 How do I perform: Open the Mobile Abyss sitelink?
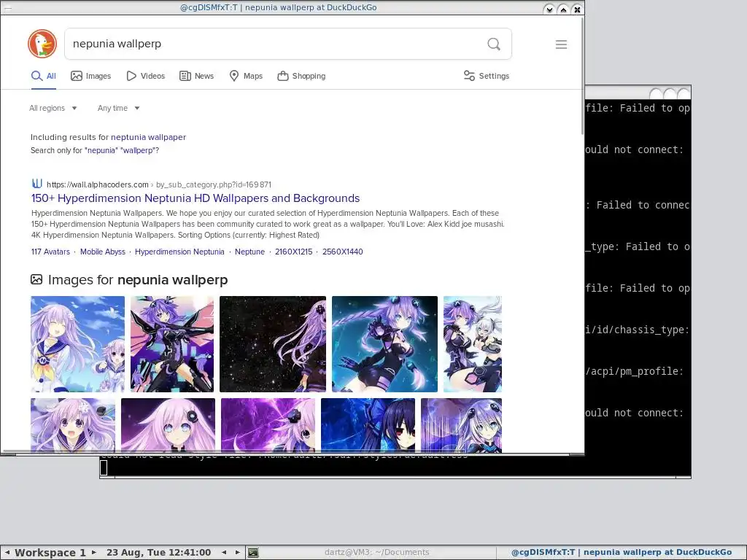point(102,252)
